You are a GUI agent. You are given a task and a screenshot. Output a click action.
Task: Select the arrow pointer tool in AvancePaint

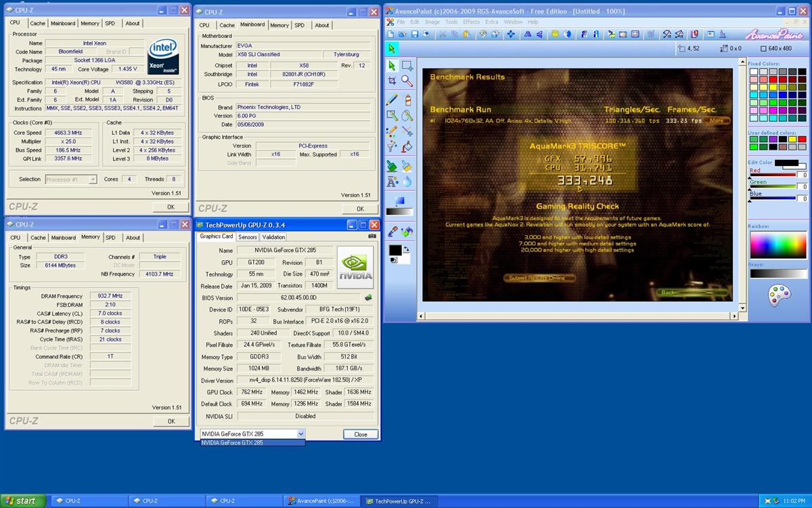pyautogui.click(x=392, y=66)
